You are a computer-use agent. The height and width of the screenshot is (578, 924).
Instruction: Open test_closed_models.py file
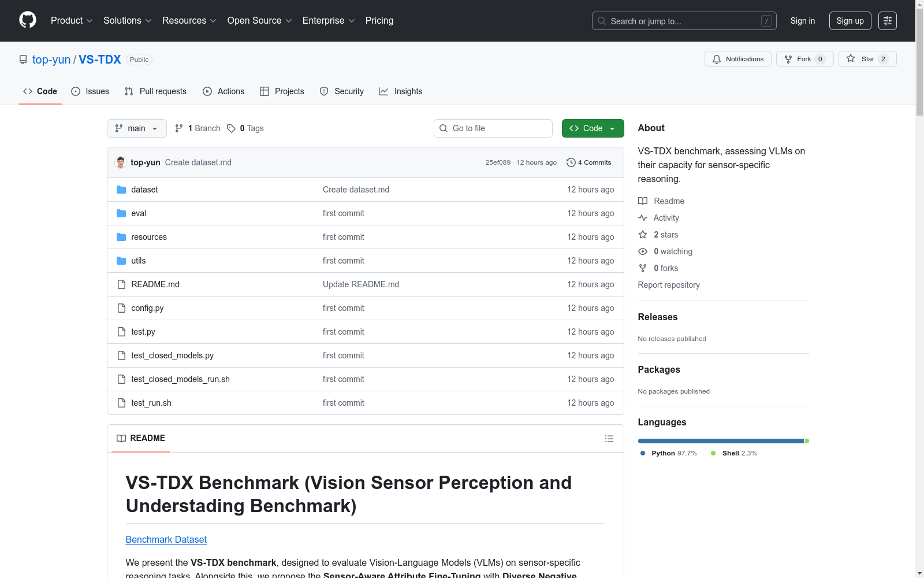click(x=173, y=355)
